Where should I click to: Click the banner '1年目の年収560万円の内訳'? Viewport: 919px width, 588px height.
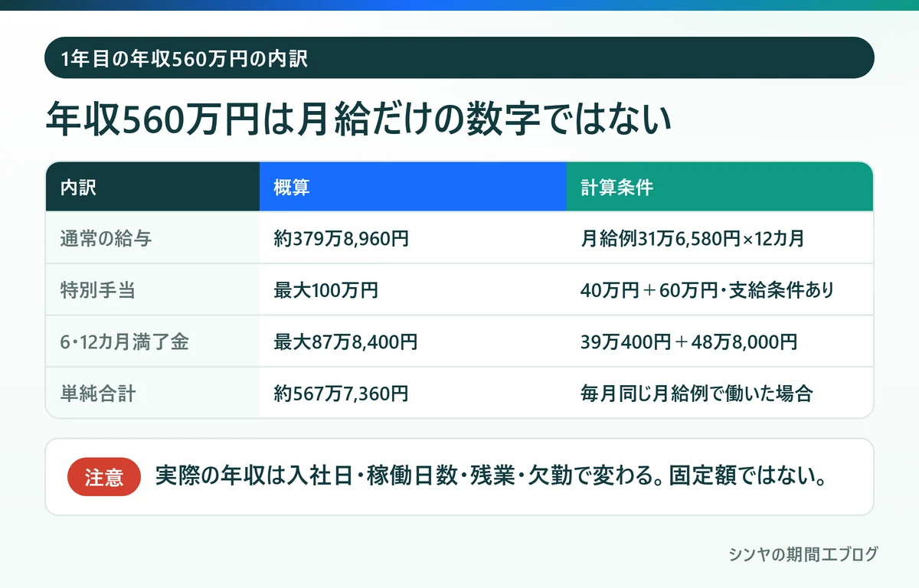[459, 58]
